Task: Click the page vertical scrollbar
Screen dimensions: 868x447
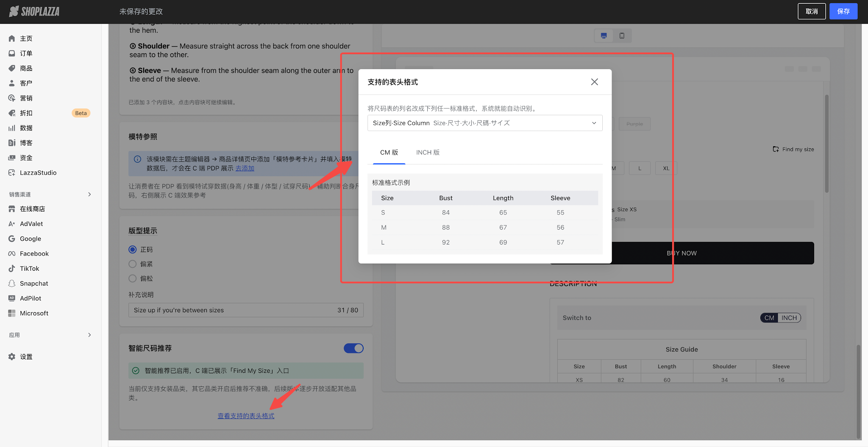Action: coord(859,392)
